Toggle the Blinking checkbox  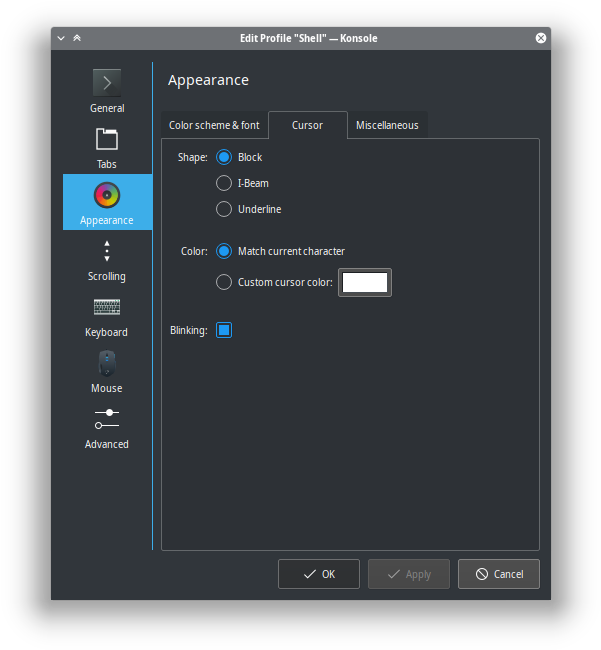pyautogui.click(x=224, y=330)
